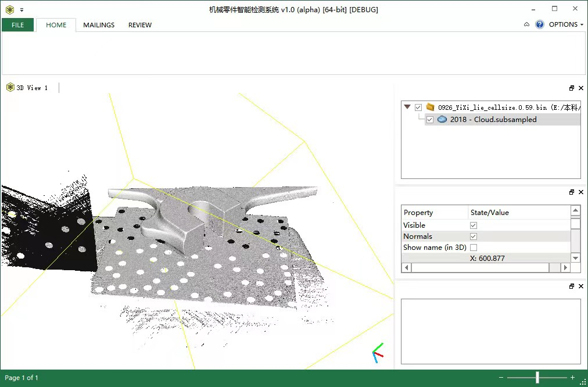Click the Page 1 of 1 status text

(21, 378)
